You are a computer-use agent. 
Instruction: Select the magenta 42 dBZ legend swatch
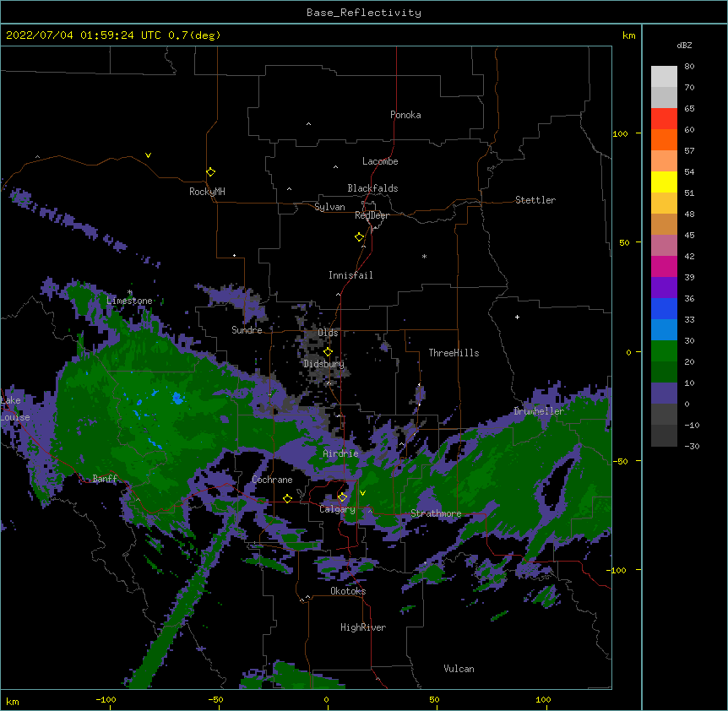(664, 266)
